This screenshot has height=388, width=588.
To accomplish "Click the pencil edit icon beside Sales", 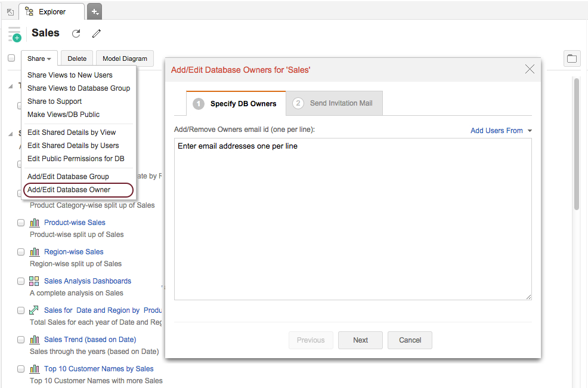I will (97, 34).
